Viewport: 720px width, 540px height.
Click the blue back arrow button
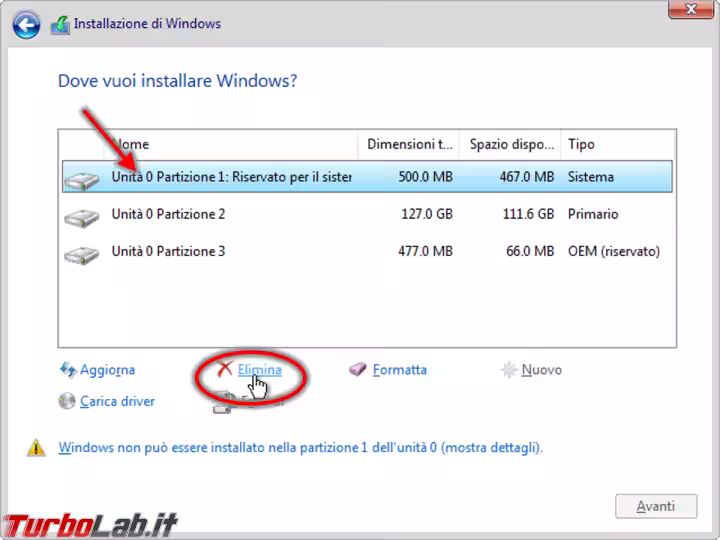[26, 25]
